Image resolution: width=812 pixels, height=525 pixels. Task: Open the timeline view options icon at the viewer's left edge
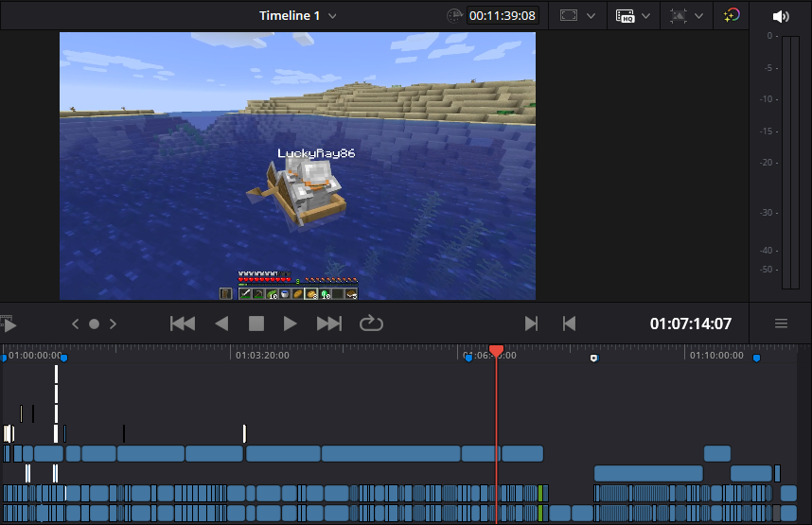click(9, 324)
